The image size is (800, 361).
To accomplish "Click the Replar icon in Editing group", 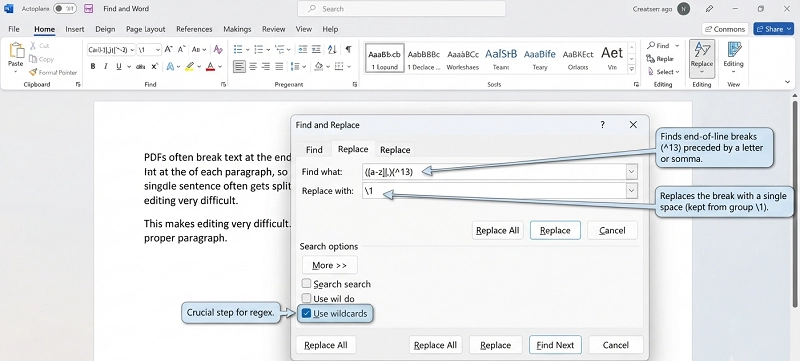I will coord(651,59).
